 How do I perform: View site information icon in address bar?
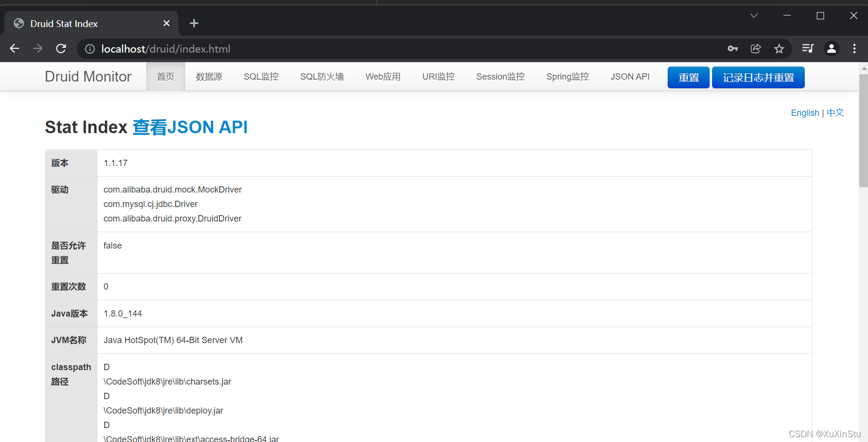click(90, 49)
